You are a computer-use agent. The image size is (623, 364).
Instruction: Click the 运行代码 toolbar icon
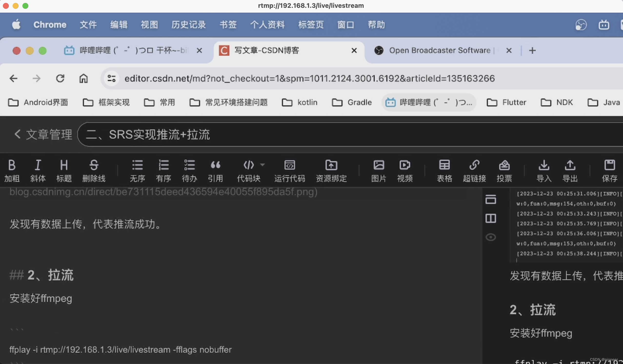coord(290,170)
